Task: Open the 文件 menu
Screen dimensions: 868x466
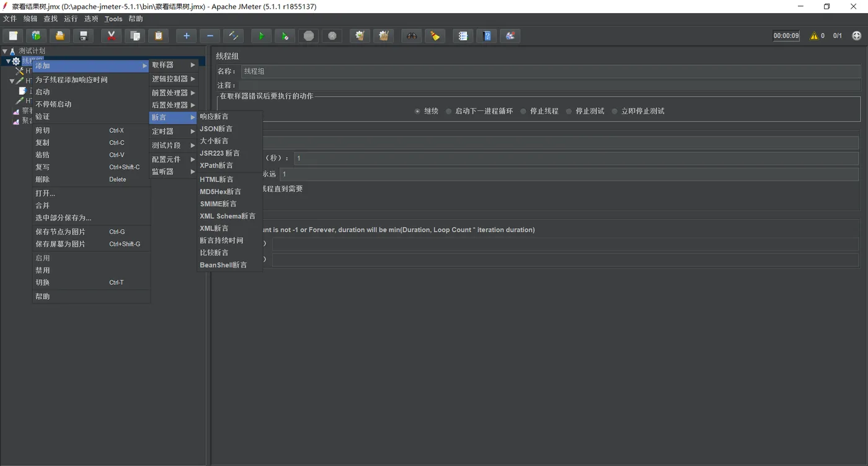Action: pyautogui.click(x=10, y=19)
